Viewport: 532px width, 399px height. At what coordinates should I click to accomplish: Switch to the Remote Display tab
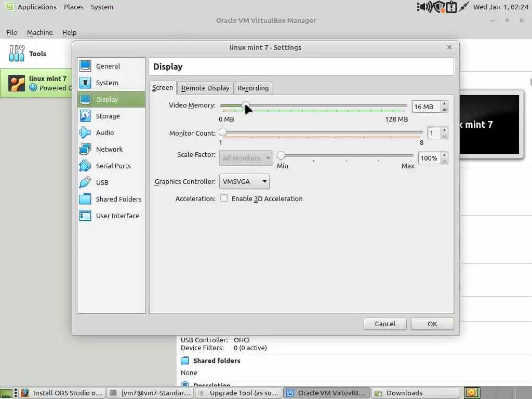[x=205, y=88]
